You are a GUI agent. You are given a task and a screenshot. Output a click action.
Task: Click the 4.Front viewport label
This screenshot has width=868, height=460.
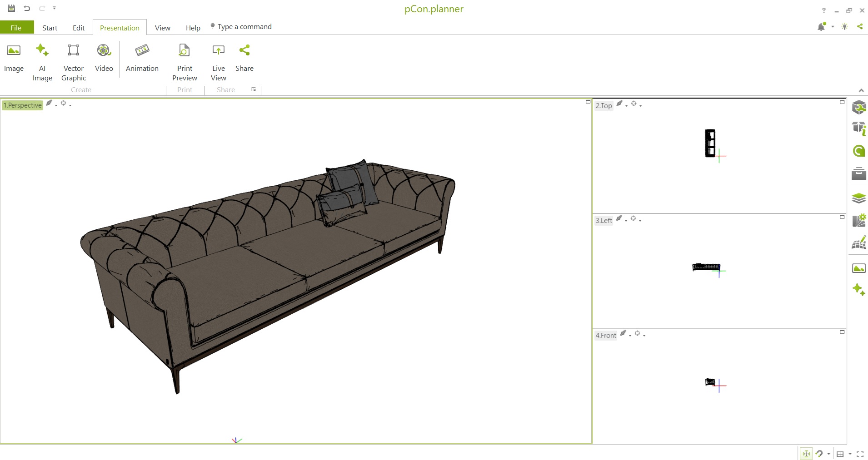[x=606, y=336]
